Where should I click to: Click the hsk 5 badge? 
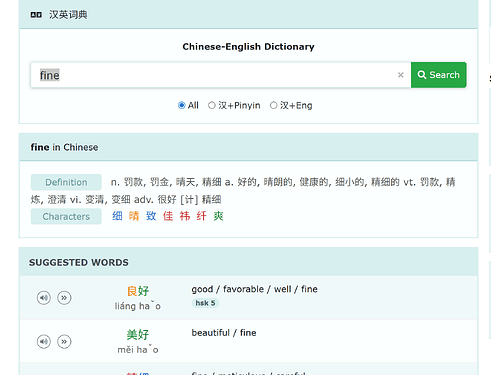pos(205,303)
